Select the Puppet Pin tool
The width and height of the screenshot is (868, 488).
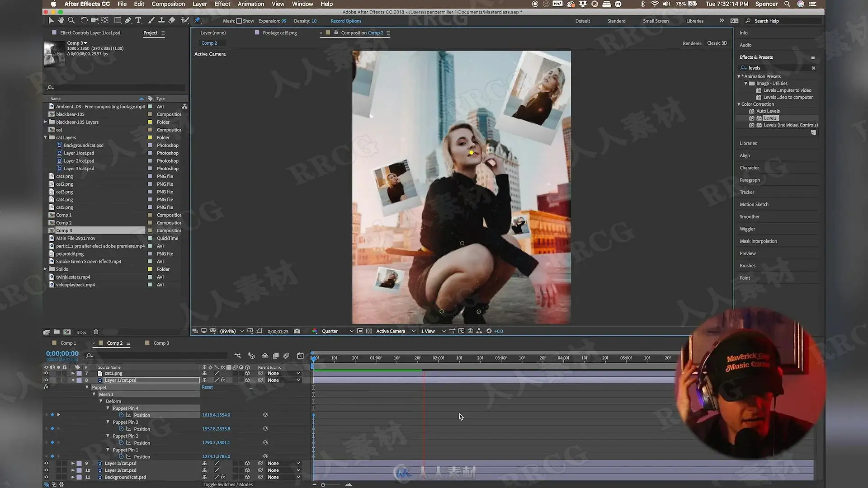[x=198, y=20]
